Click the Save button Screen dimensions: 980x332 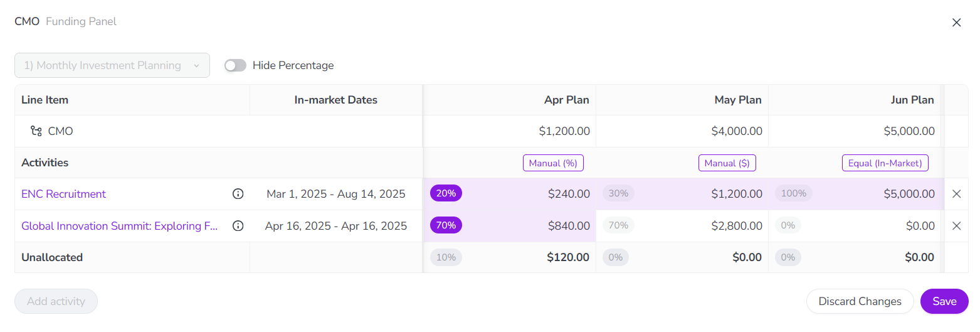944,301
